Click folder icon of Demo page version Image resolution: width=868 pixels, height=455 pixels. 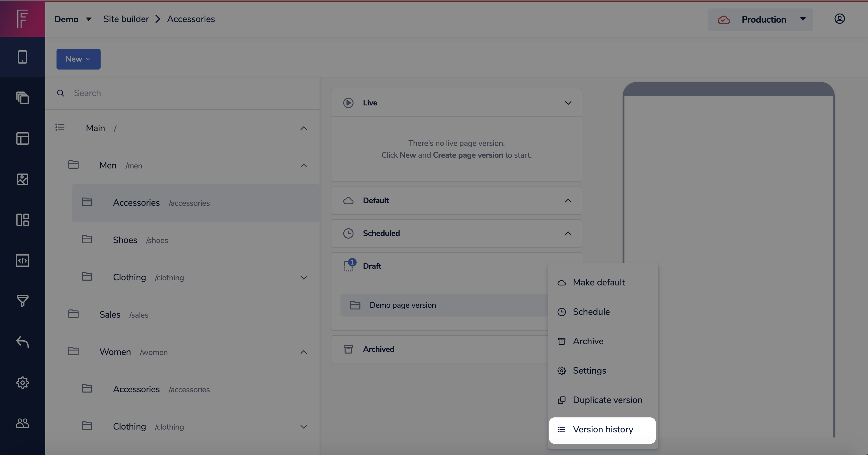pos(355,305)
